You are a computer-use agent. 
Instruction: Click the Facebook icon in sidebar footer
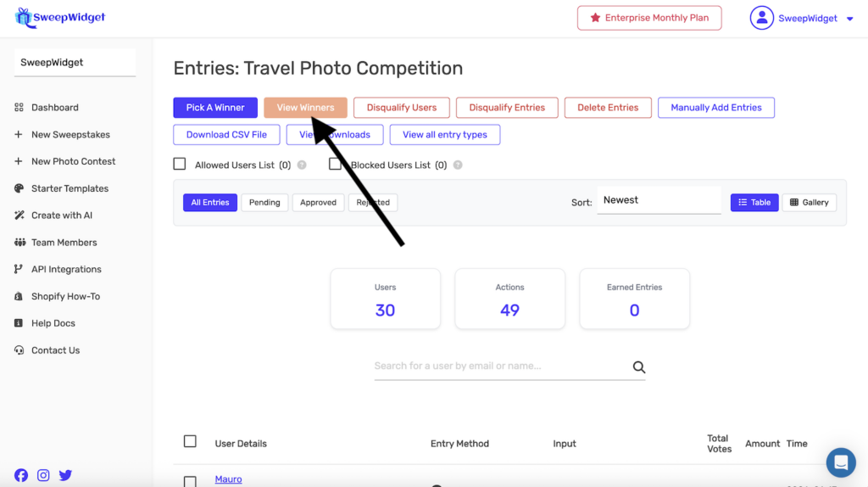point(21,475)
